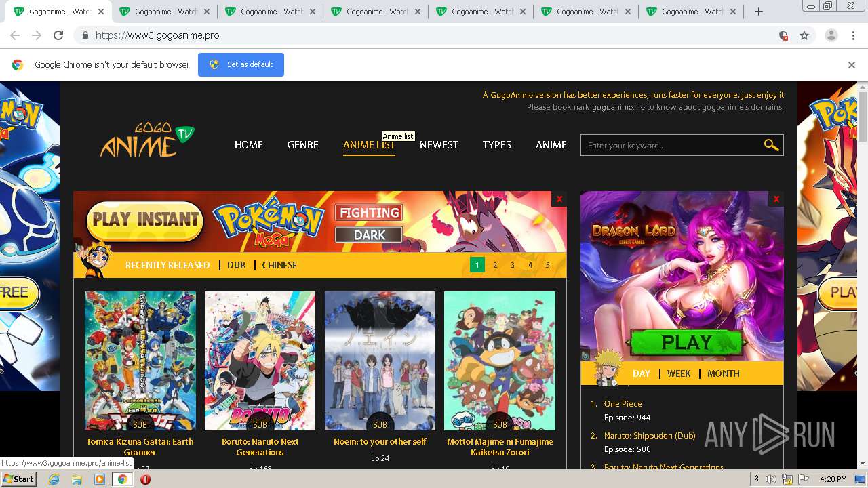
Task: Click the browser back arrow
Action: (15, 35)
